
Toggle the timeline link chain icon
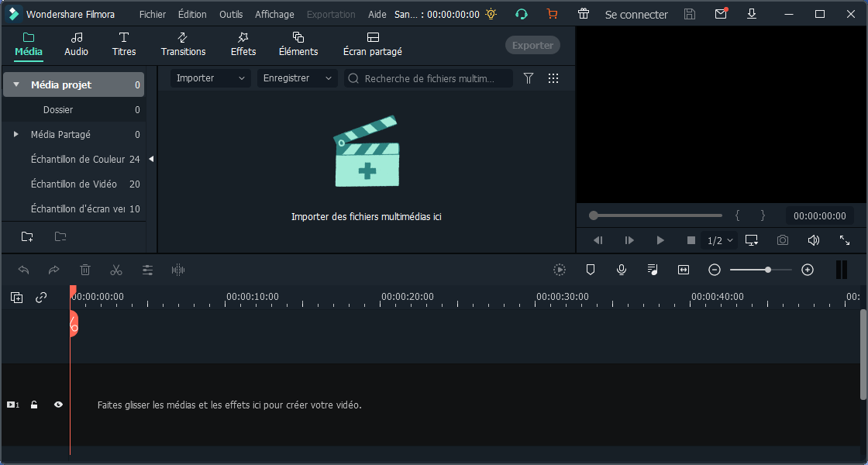coord(41,297)
